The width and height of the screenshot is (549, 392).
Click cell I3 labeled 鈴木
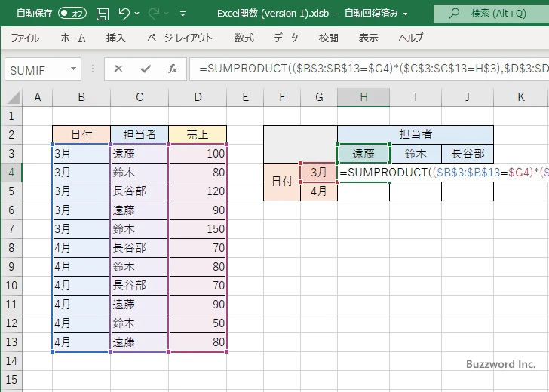point(416,153)
